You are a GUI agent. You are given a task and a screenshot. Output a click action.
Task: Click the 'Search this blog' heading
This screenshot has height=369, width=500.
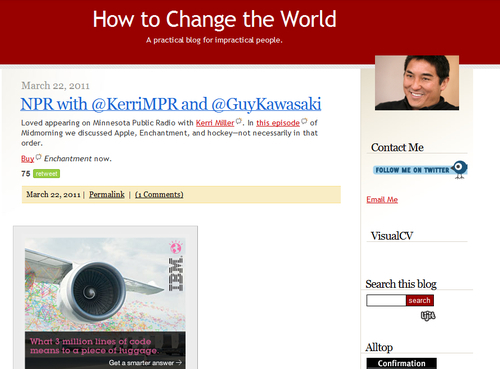pos(401,284)
